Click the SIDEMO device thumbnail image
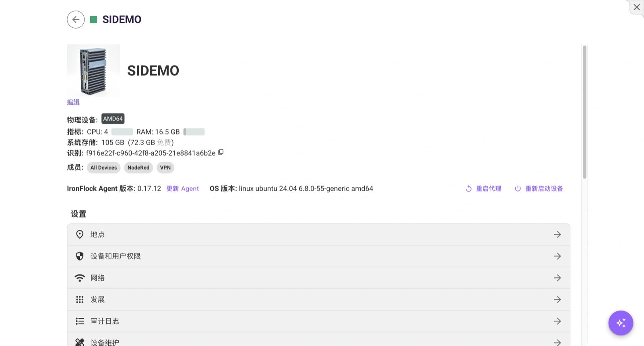This screenshot has width=644, height=346. [x=93, y=71]
